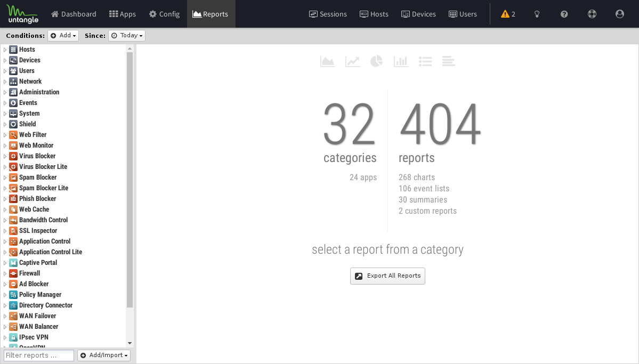Screen dimensions: 639x364
Task: Switch to the Config section
Action: coord(164,14)
